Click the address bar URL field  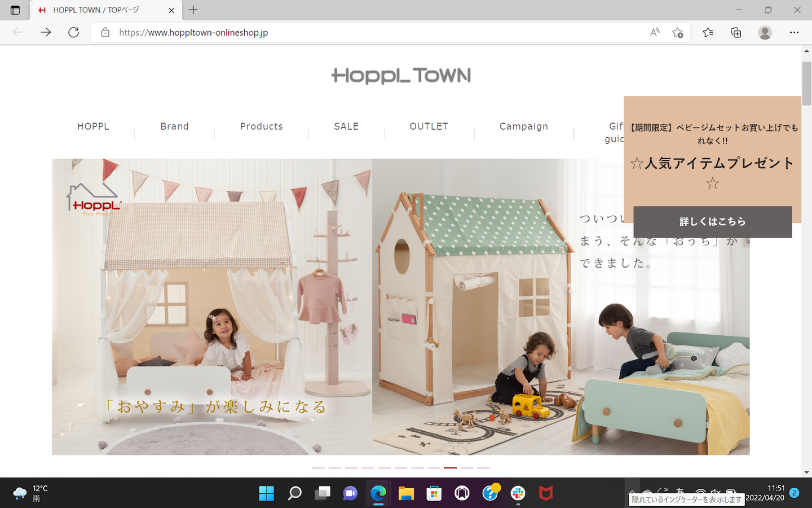coord(372,32)
